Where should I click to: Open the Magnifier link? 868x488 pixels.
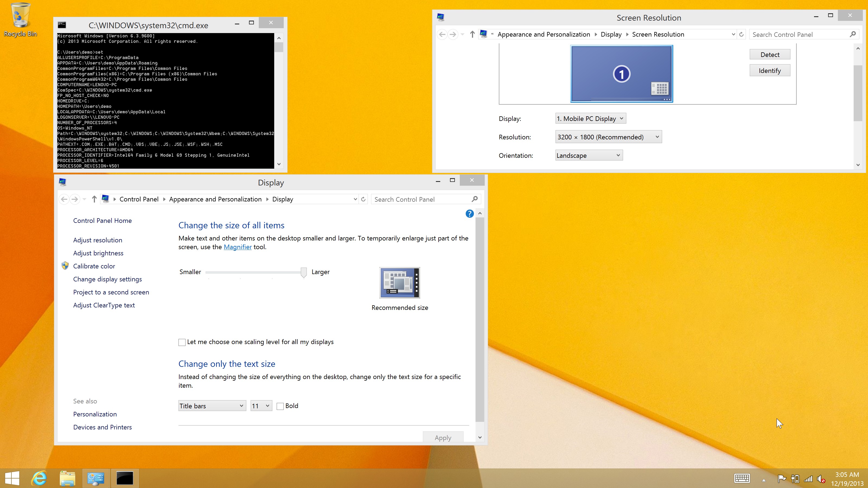click(x=238, y=247)
